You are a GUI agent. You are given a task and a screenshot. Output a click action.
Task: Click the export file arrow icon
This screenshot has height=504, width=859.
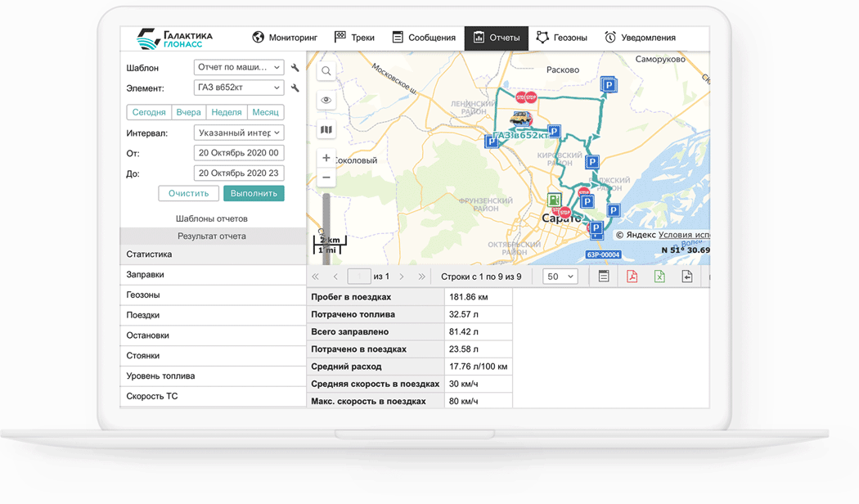tap(687, 277)
